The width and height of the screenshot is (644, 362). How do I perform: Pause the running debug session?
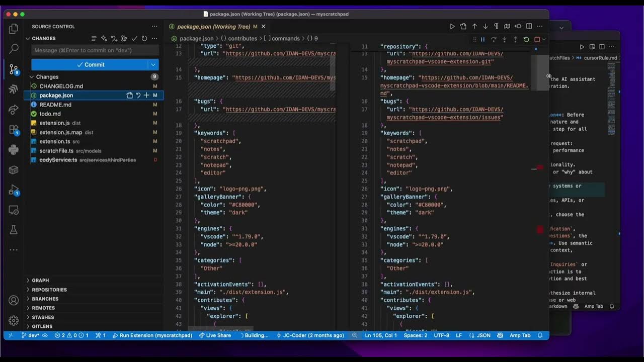482,39
